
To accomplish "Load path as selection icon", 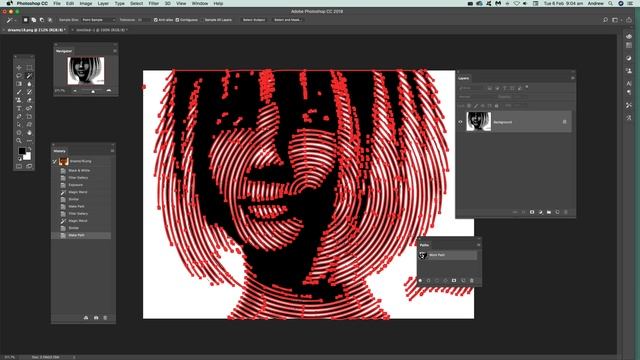I will 437,280.
